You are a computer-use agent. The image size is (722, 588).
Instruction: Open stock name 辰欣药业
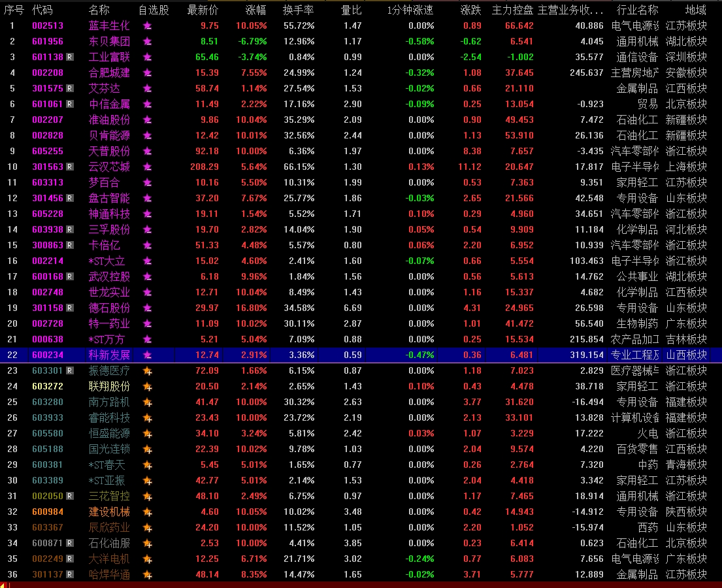pyautogui.click(x=109, y=527)
